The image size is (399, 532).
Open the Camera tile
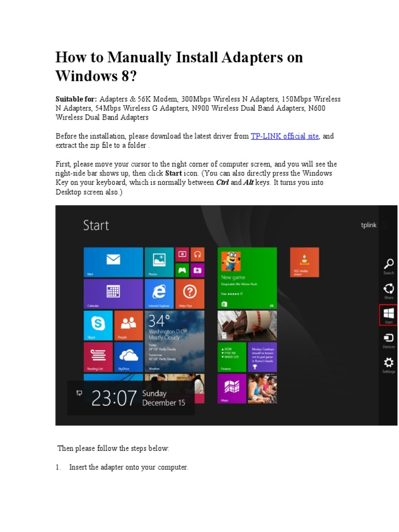click(197, 270)
